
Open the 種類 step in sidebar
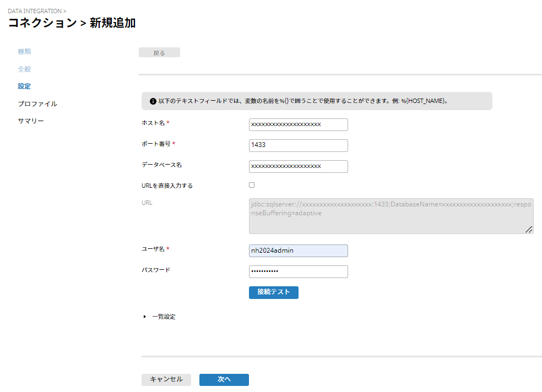24,51
